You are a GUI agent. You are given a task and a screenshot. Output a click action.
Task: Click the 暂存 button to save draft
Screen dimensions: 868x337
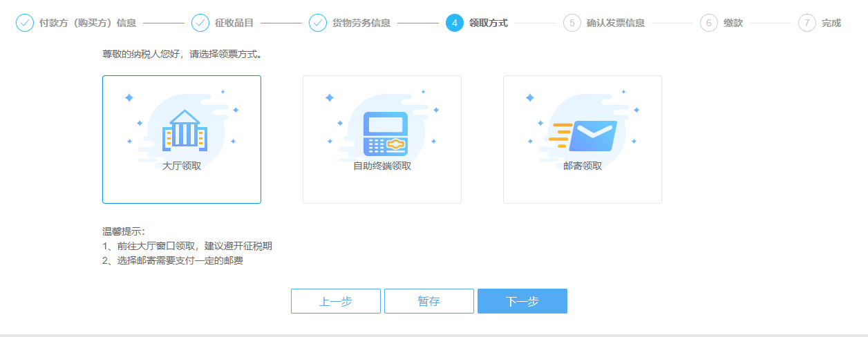click(429, 301)
